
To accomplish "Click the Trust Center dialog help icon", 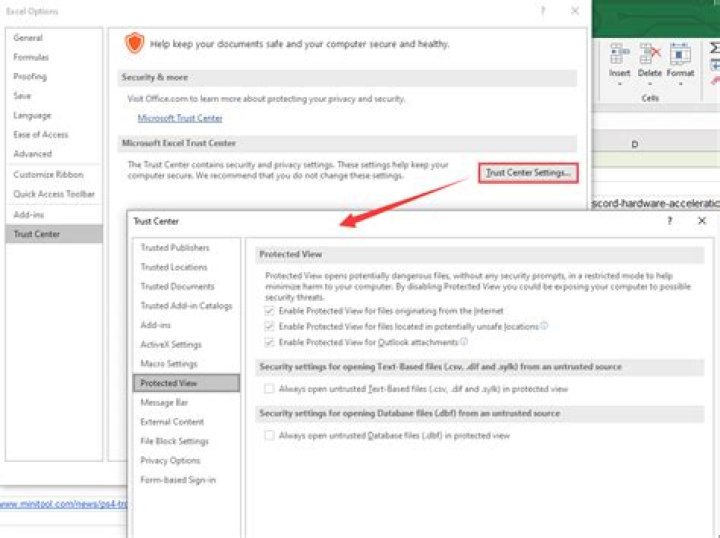I will 669,220.
